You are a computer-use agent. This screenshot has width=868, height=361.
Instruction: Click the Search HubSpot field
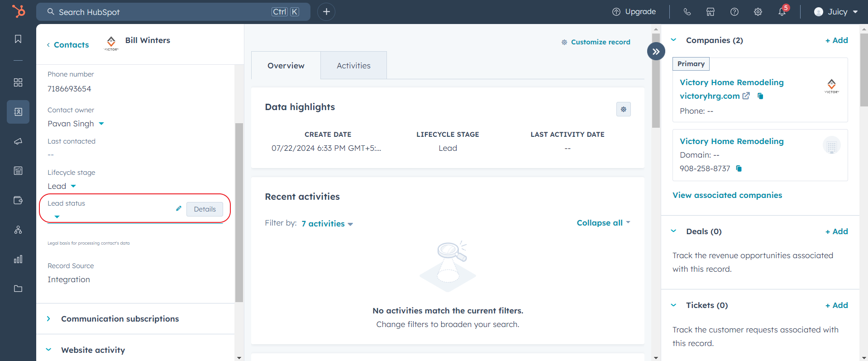[x=173, y=12]
